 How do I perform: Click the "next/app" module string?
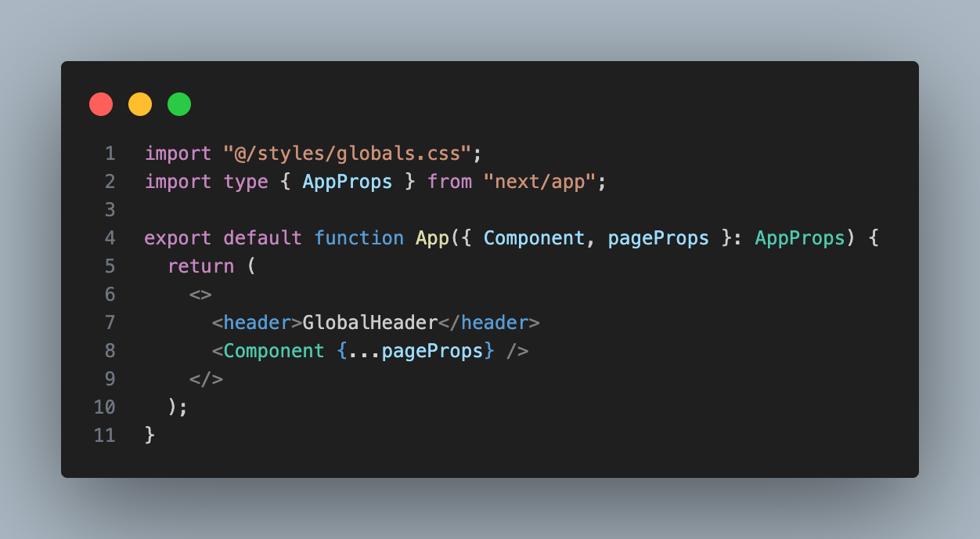(x=539, y=181)
